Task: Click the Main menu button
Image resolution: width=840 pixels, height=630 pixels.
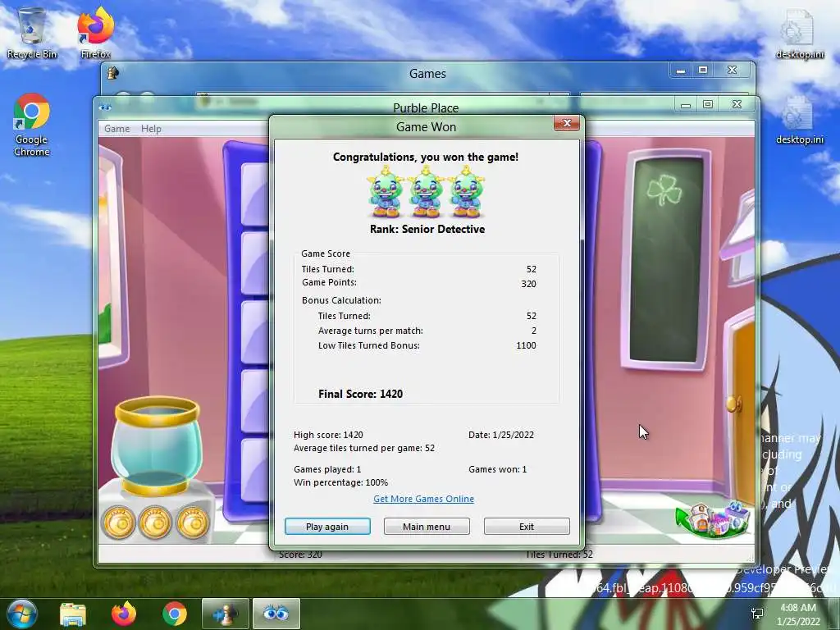Action: pyautogui.click(x=427, y=526)
